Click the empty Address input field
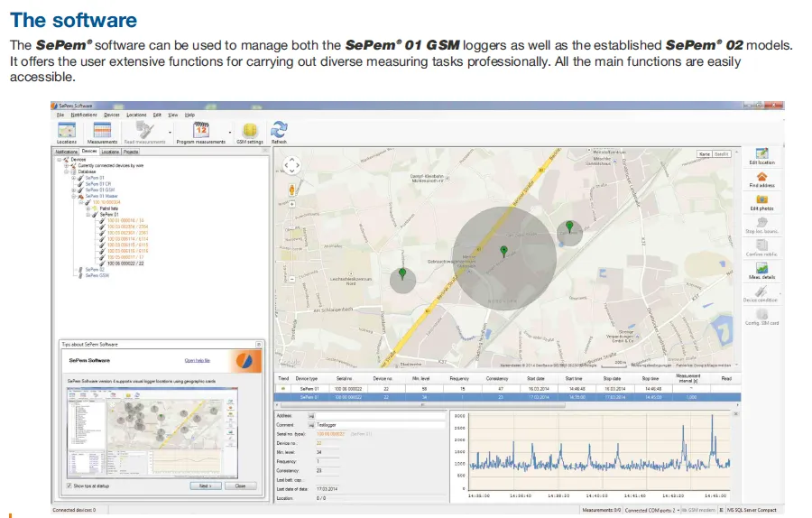 coord(380,416)
